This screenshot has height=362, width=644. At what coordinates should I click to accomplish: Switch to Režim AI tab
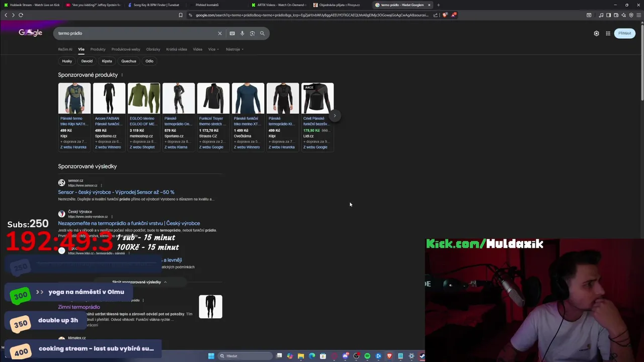(65, 49)
